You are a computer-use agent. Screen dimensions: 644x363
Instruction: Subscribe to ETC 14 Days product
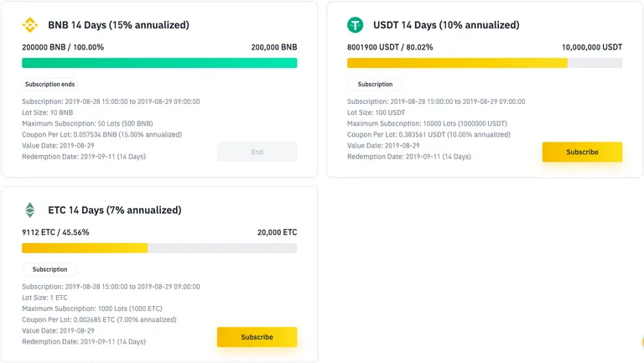pos(257,337)
